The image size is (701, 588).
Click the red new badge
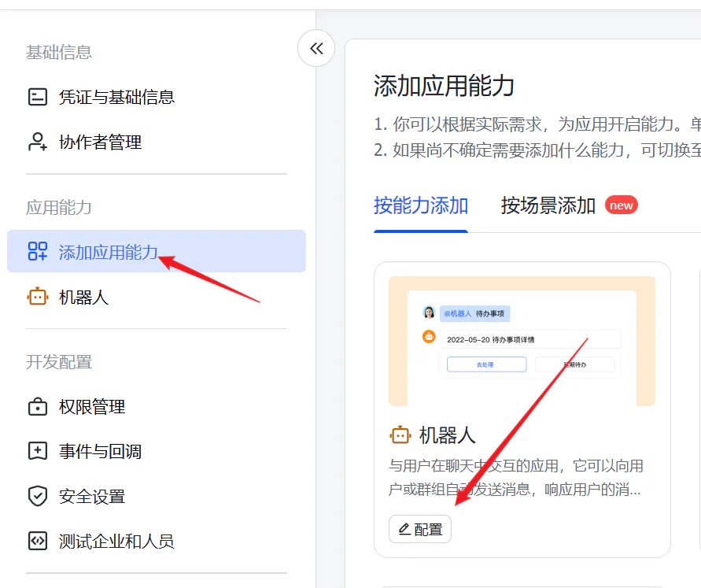[x=621, y=205]
